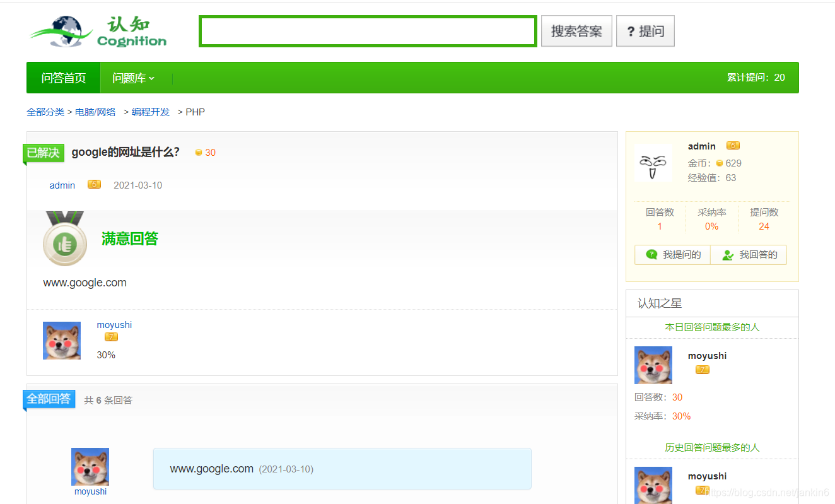Click moyushi's Shiba dog avatar in 认知之星 panel

tap(653, 365)
